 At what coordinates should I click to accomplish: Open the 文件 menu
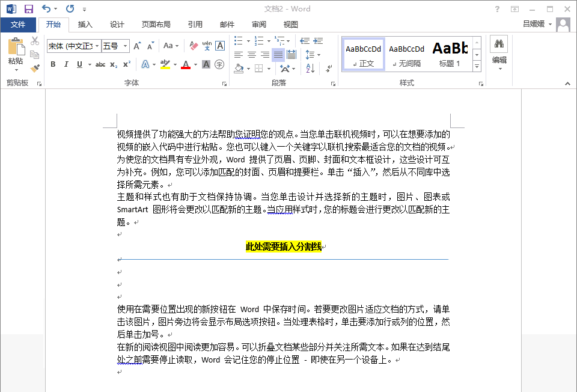tap(19, 24)
